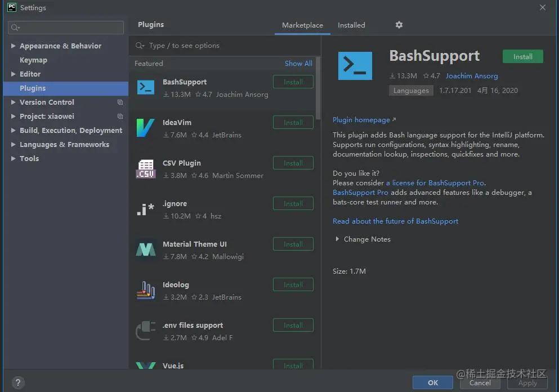Select the Material Theme UI name

(x=195, y=244)
